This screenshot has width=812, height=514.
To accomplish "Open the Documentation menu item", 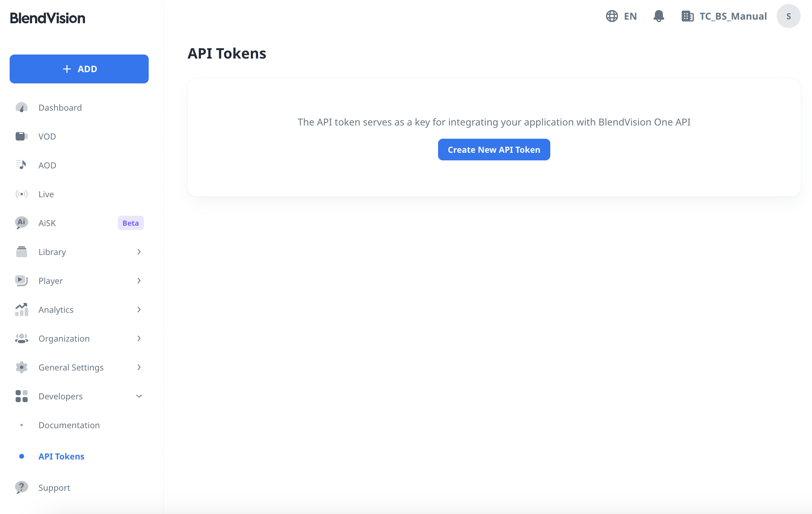I will [x=69, y=425].
